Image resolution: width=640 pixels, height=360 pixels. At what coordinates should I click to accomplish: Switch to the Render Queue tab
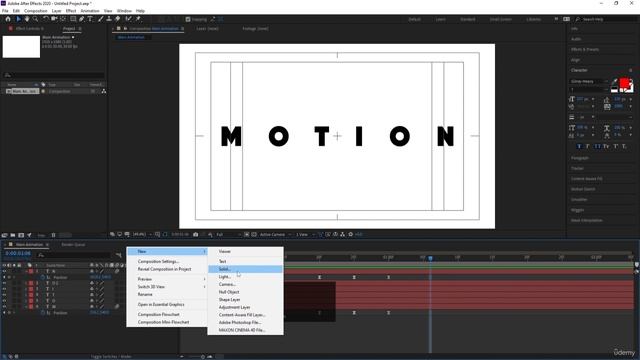(x=73, y=244)
